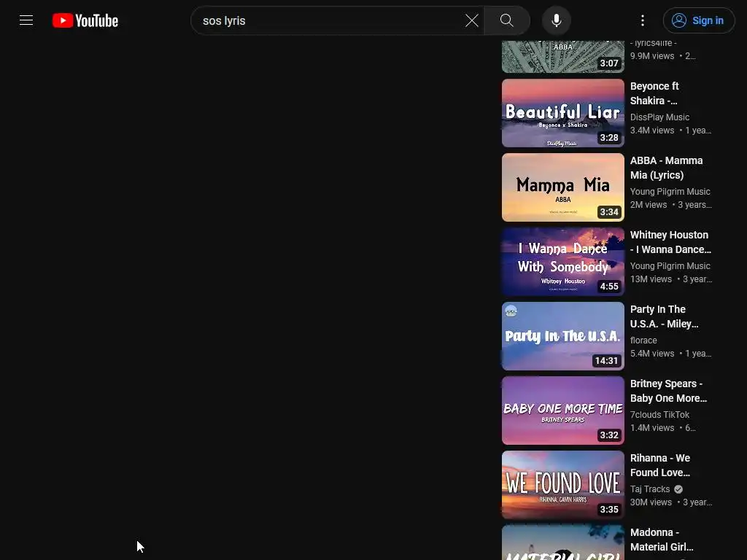
Task: Click the Sign in button
Action: [x=699, y=20]
